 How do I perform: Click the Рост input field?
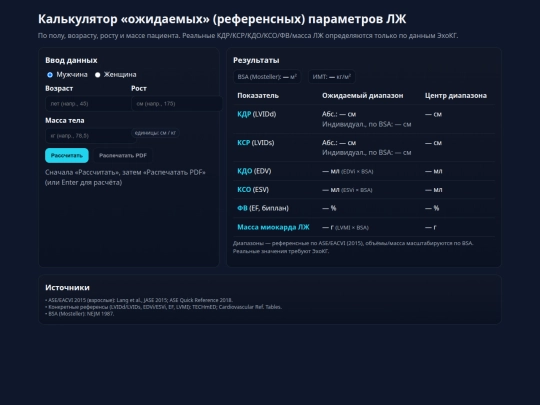177,104
